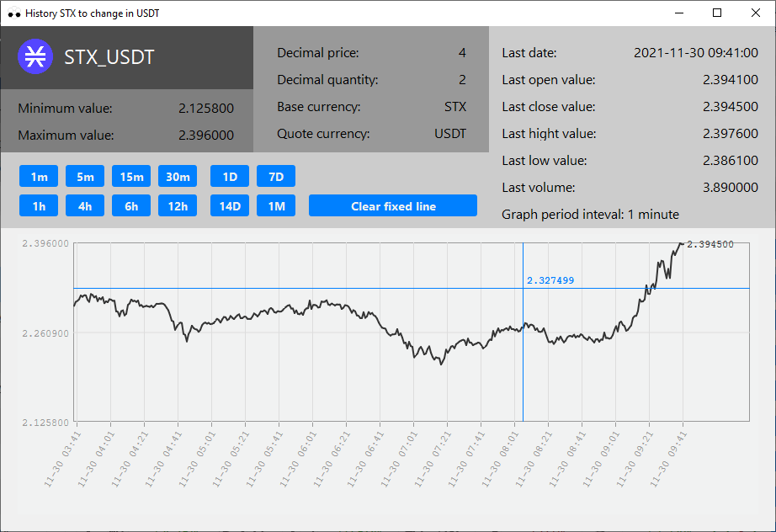
Task: Click the Last close value label
Action: 549,107
